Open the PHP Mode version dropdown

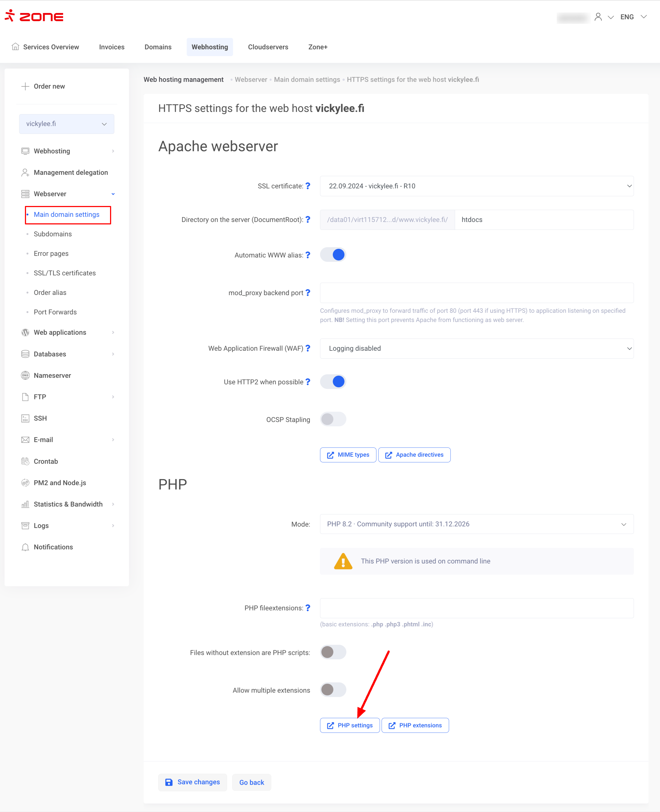[477, 524]
